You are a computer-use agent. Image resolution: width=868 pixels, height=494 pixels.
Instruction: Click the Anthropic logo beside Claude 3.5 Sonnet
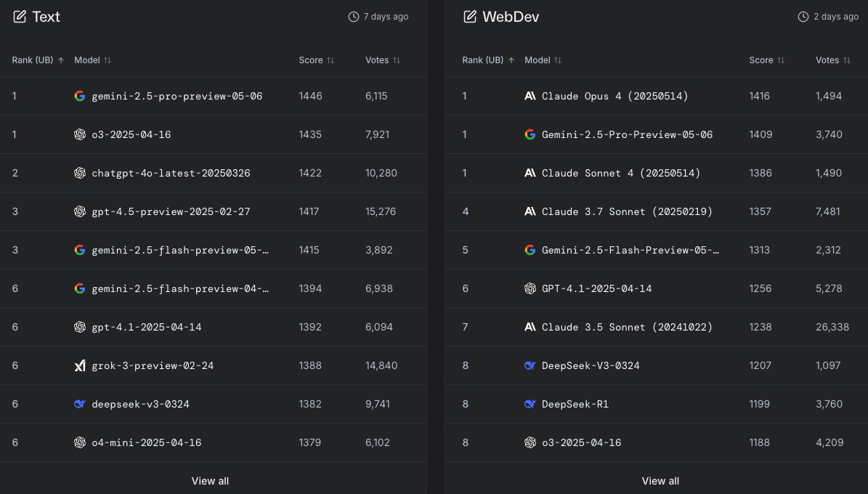pyautogui.click(x=530, y=327)
